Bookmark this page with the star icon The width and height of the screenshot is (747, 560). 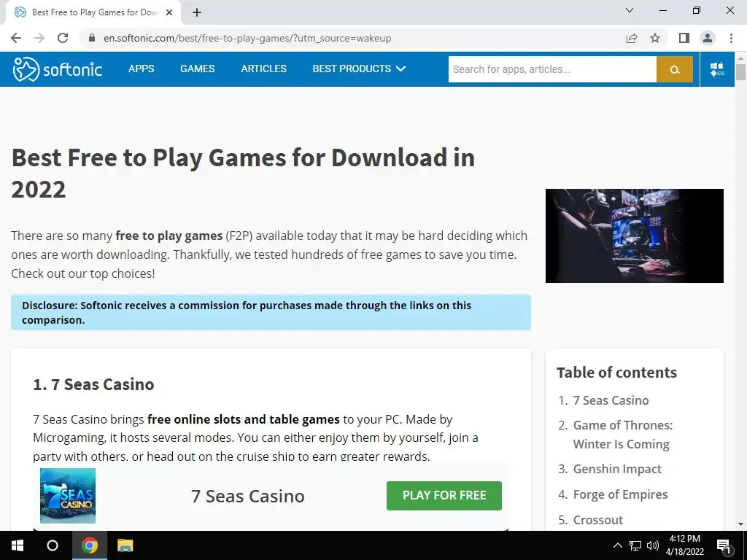coord(655,38)
